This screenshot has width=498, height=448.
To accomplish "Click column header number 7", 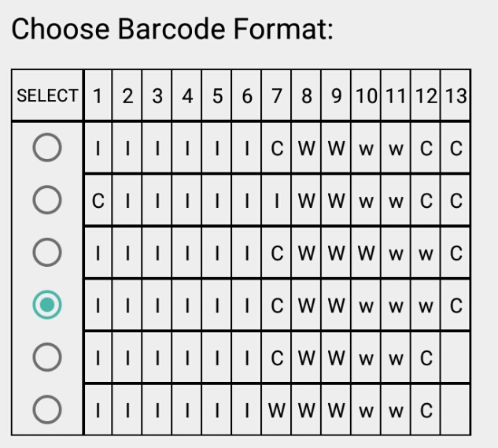I will (277, 96).
